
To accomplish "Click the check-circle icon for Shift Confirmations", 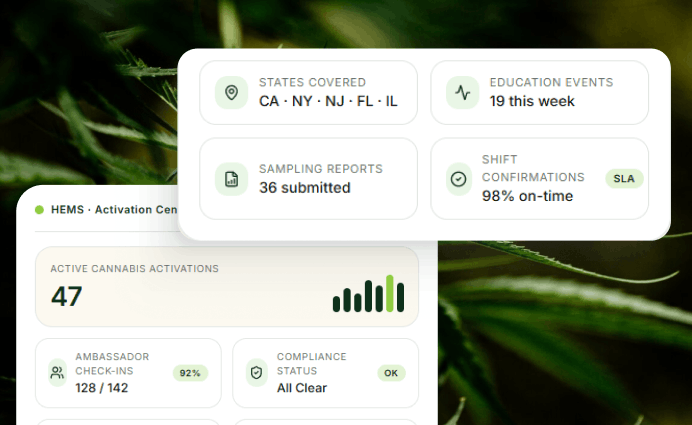I will (x=459, y=179).
